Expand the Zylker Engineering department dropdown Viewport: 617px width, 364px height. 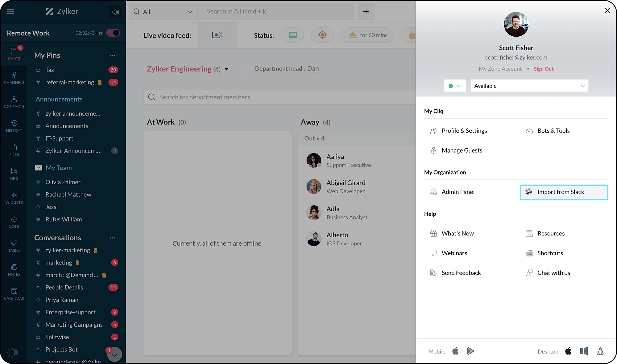click(x=226, y=69)
